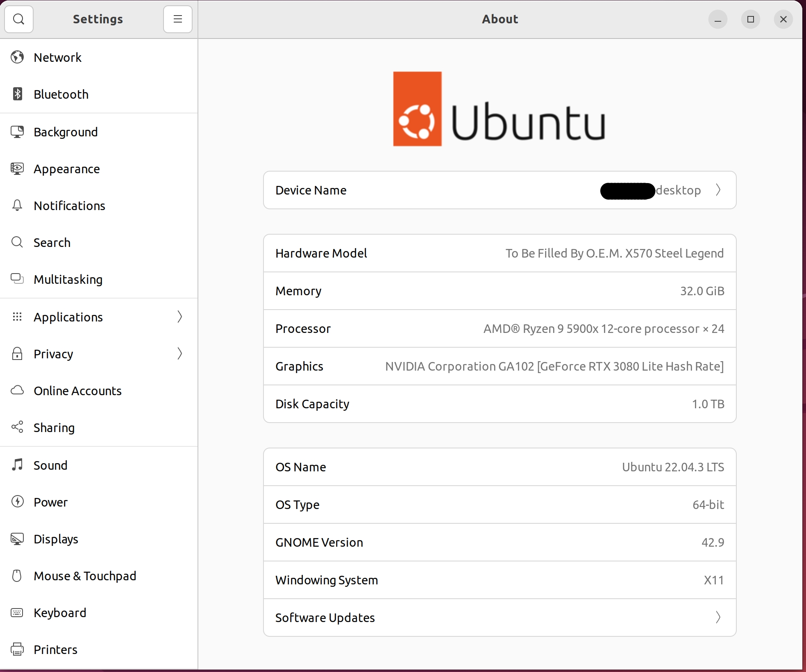Click the Multitasking icon
The image size is (806, 672).
(x=17, y=279)
